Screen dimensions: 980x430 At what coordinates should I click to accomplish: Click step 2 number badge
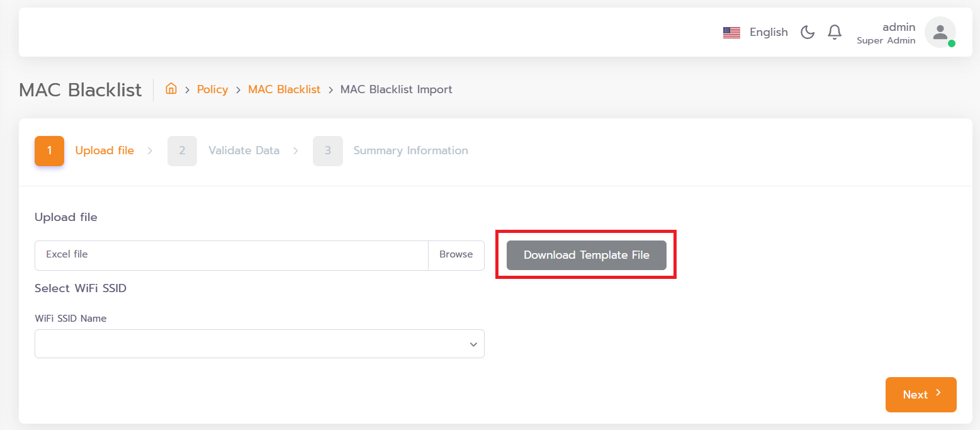click(x=182, y=151)
